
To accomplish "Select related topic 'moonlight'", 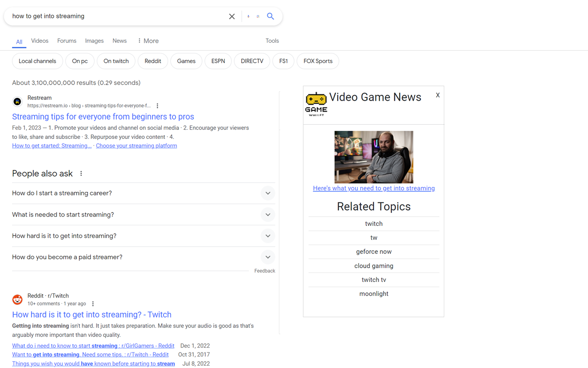I will [374, 294].
